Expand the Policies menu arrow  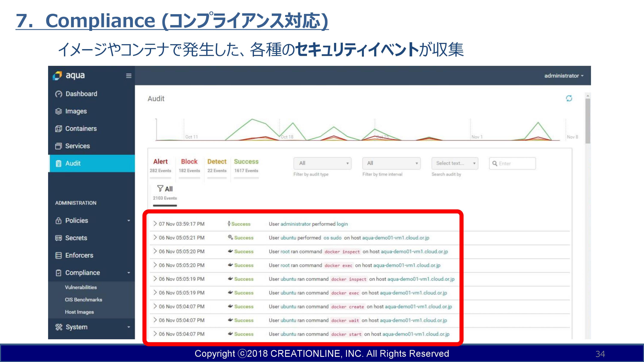point(129,221)
